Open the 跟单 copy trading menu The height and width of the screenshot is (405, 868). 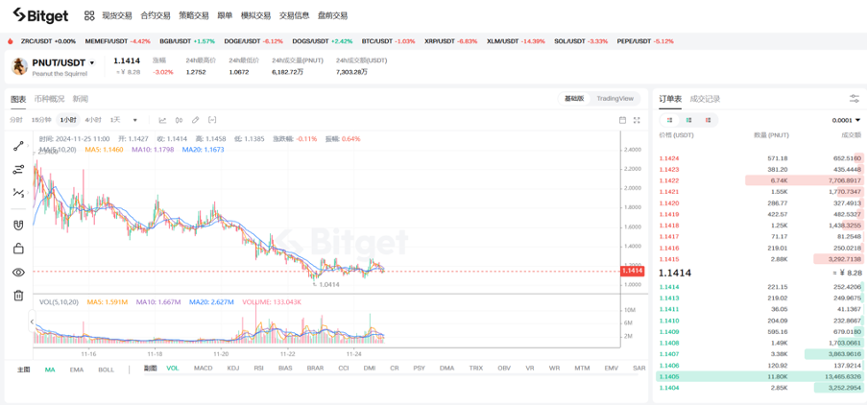(225, 15)
